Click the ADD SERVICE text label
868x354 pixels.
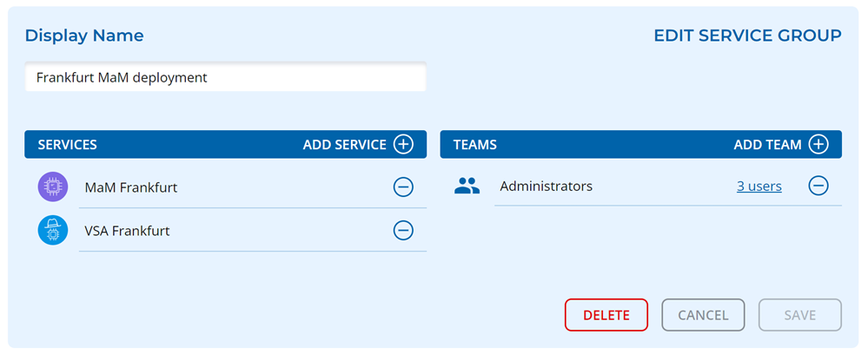point(344,145)
